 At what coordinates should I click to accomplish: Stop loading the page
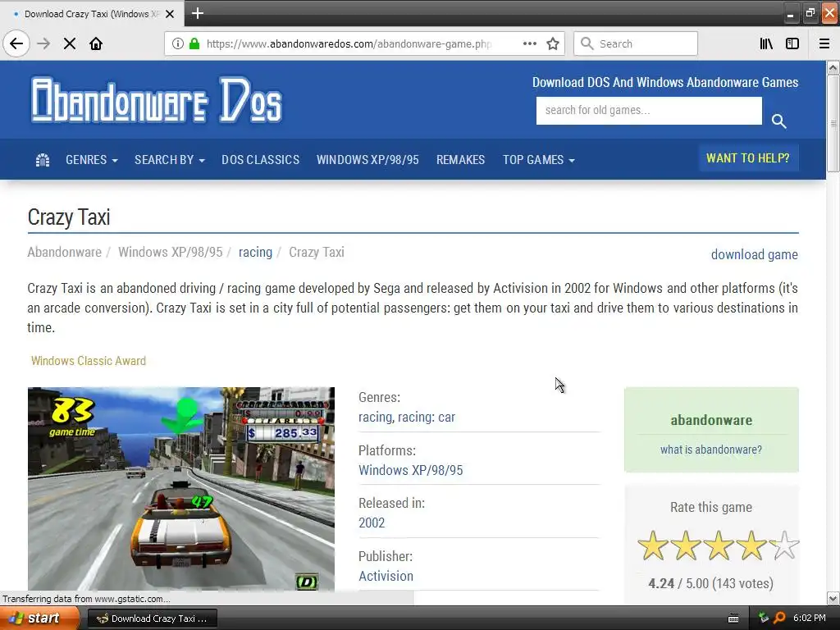(70, 43)
